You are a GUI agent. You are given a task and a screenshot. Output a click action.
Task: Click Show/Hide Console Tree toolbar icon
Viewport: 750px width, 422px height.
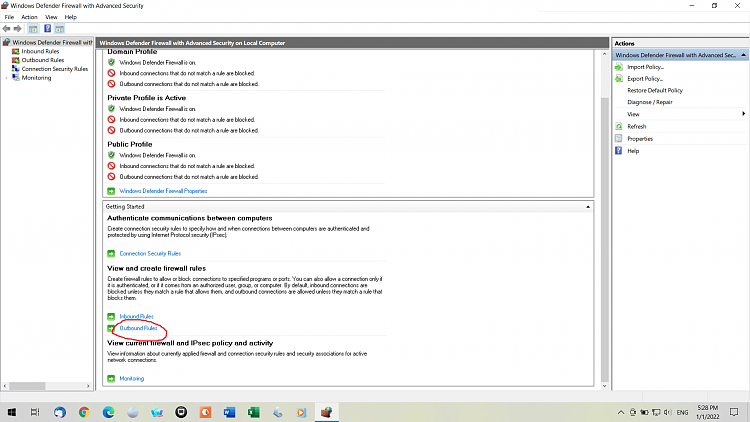click(x=33, y=29)
